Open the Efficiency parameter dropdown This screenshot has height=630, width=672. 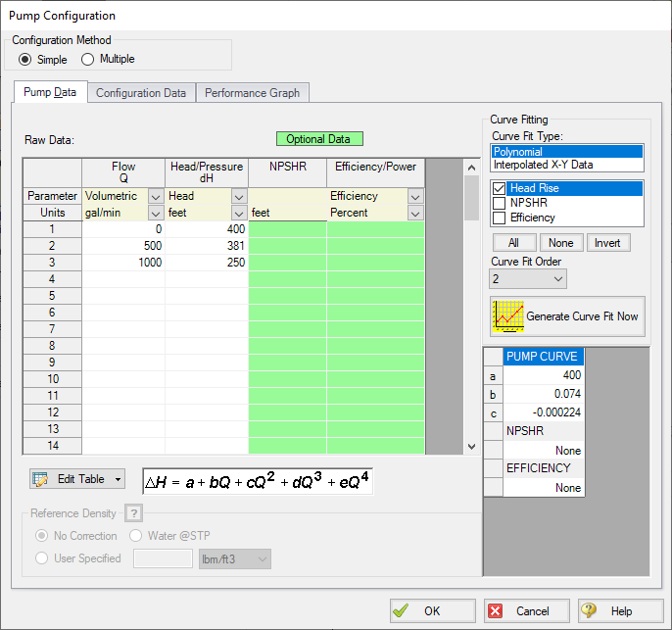(x=415, y=197)
